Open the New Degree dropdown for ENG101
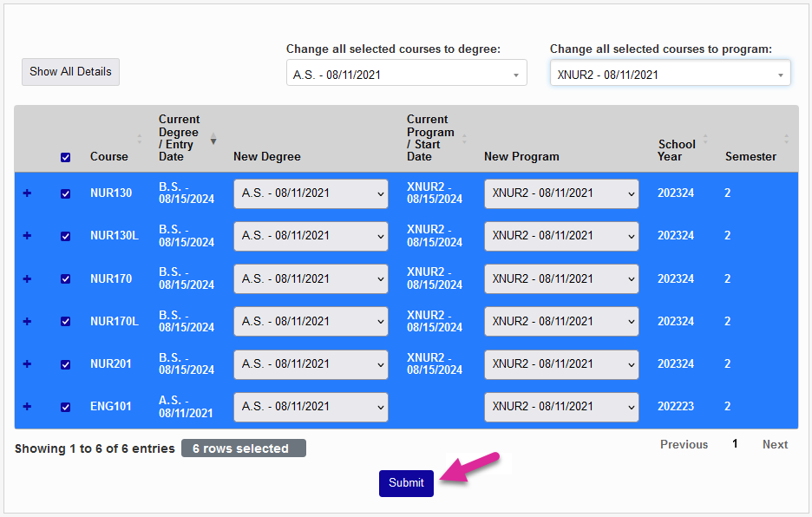The width and height of the screenshot is (812, 517). point(311,407)
